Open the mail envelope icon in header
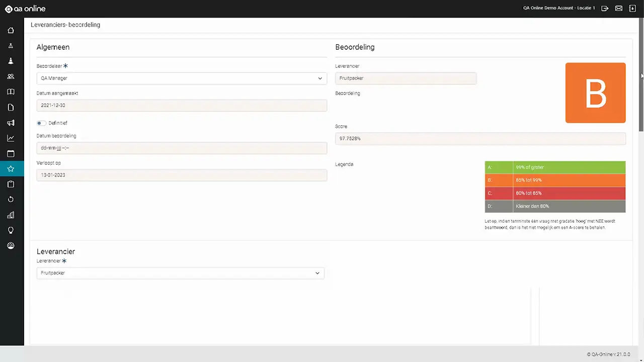The width and height of the screenshot is (644, 362). 619,8
